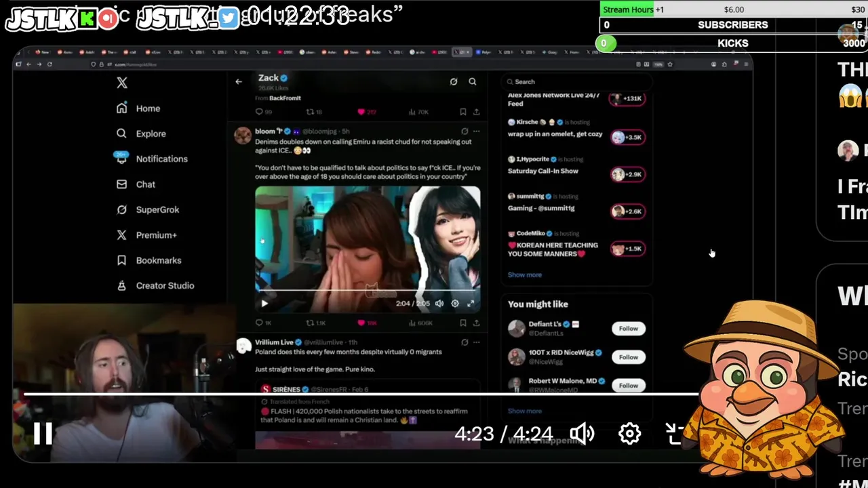This screenshot has height=488, width=868.
Task: Bookmark bloom's post with 606K views
Action: click(x=463, y=323)
